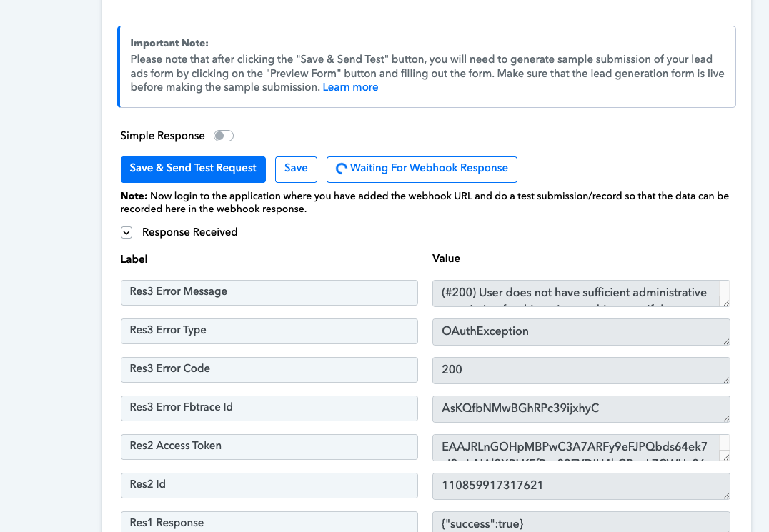The image size is (769, 532).
Task: Click the Save & Send Test Request button
Action: pos(193,169)
